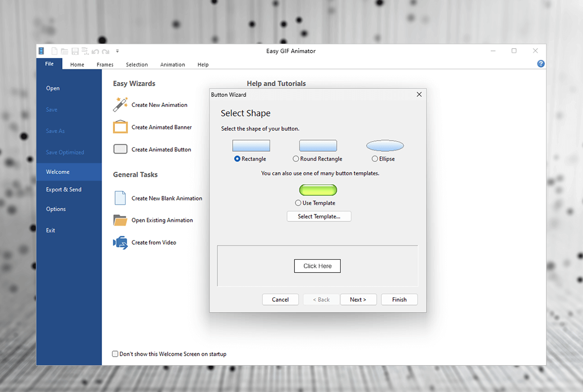The width and height of the screenshot is (583, 392).
Task: Open the File ribbon tab
Action: (x=49, y=64)
